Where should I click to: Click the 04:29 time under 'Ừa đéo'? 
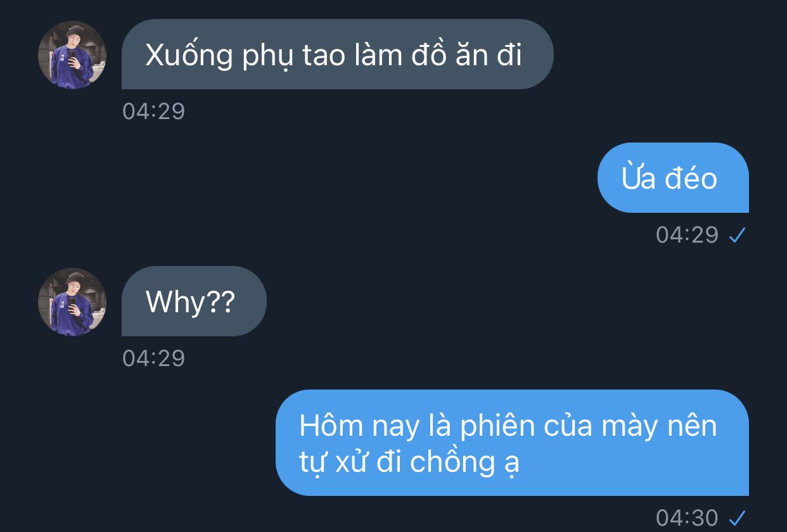[688, 235]
